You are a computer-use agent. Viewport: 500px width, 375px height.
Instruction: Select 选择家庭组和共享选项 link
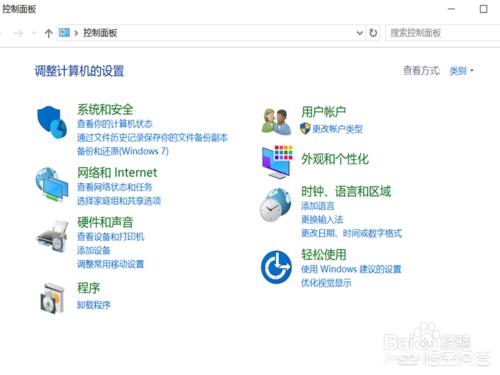click(119, 201)
